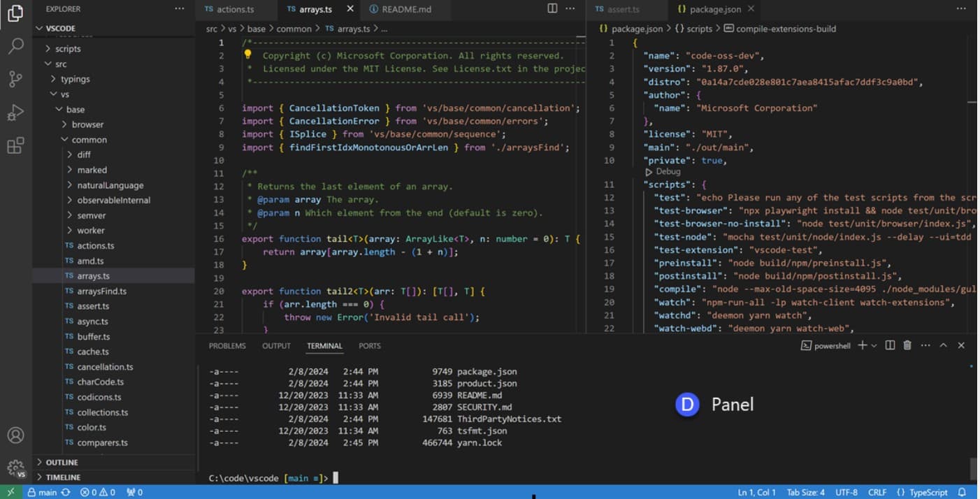Open the Accounts menu icon
Viewport: 980px width, 499px height.
[15, 435]
